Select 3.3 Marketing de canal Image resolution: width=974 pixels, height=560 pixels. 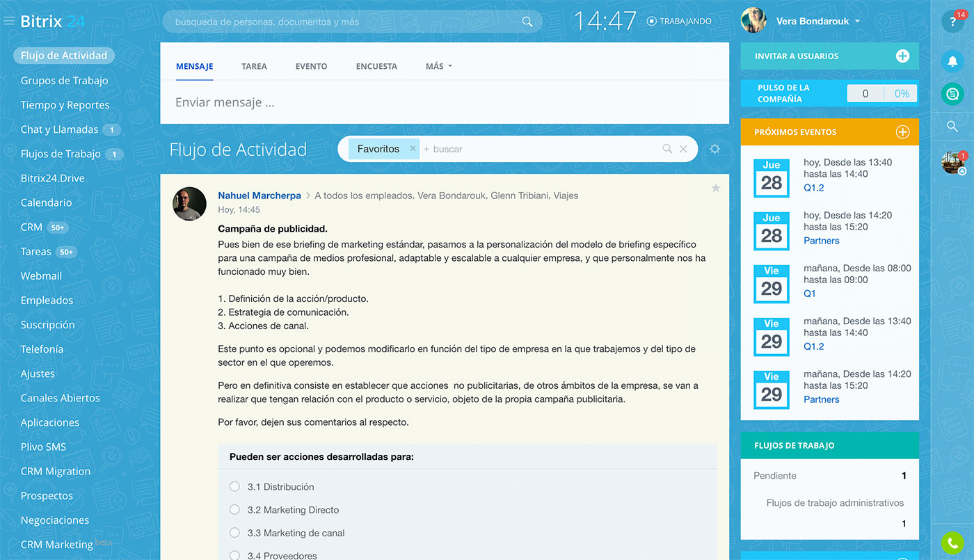coord(234,532)
